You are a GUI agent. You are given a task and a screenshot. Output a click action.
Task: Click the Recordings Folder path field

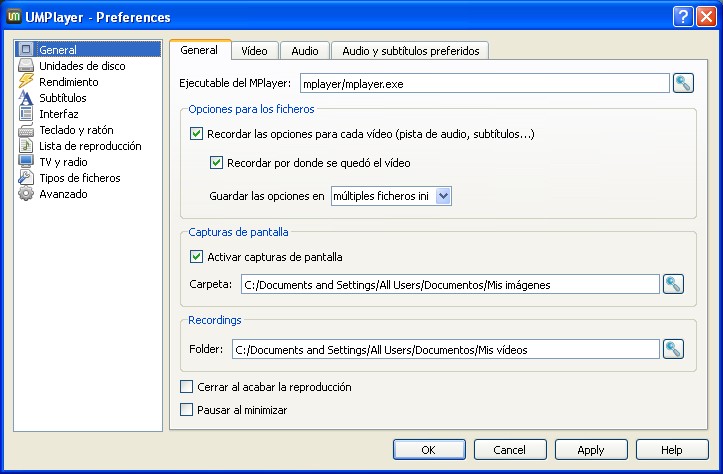445,350
